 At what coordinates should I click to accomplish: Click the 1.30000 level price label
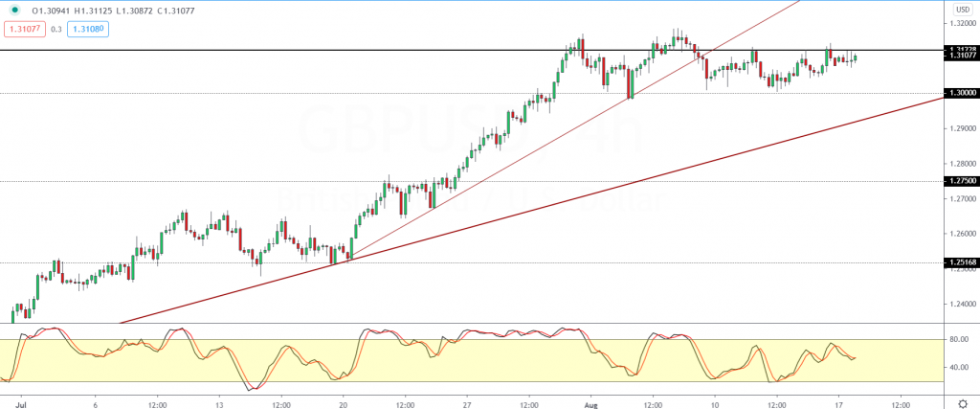pyautogui.click(x=963, y=93)
